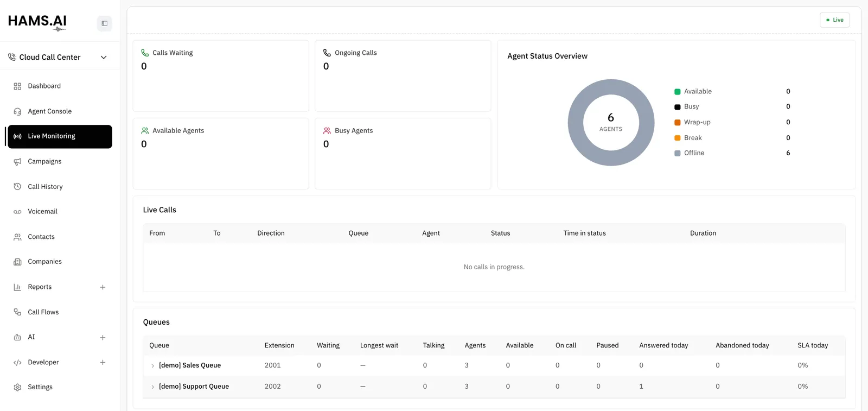
Task: Click the Live Monitoring broadcast icon
Action: point(17,136)
